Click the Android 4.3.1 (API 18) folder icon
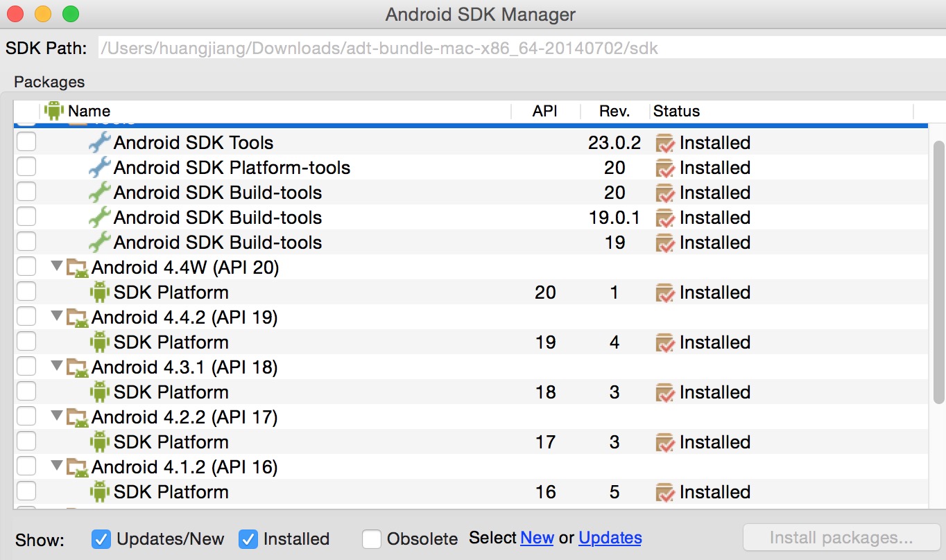This screenshot has height=560, width=946. 78,368
